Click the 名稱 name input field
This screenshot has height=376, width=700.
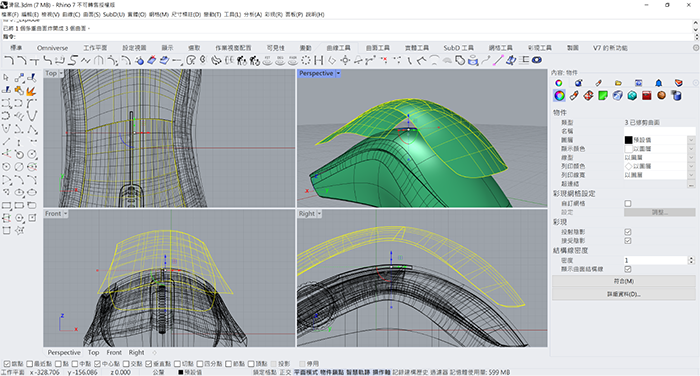[x=659, y=131]
